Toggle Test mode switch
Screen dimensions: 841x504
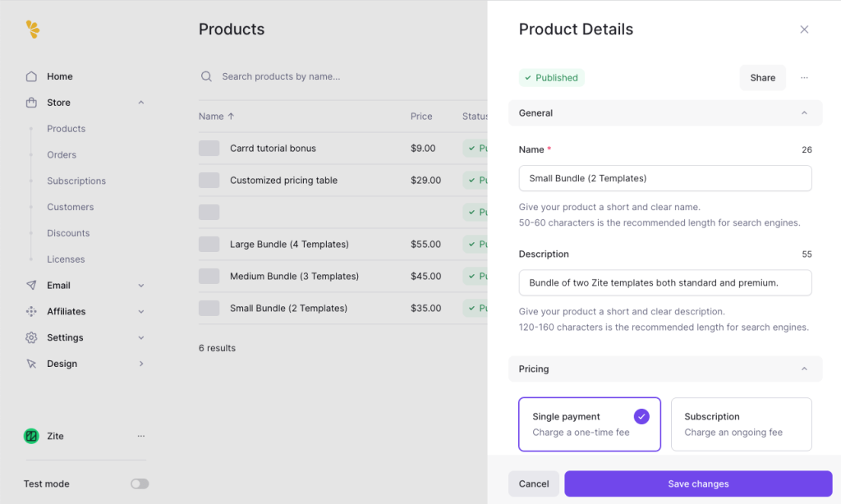[x=140, y=483]
